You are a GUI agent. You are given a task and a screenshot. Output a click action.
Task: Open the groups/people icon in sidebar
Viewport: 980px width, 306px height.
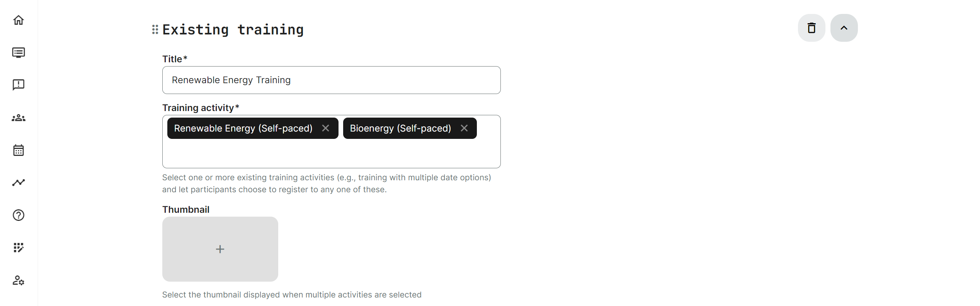point(19,118)
